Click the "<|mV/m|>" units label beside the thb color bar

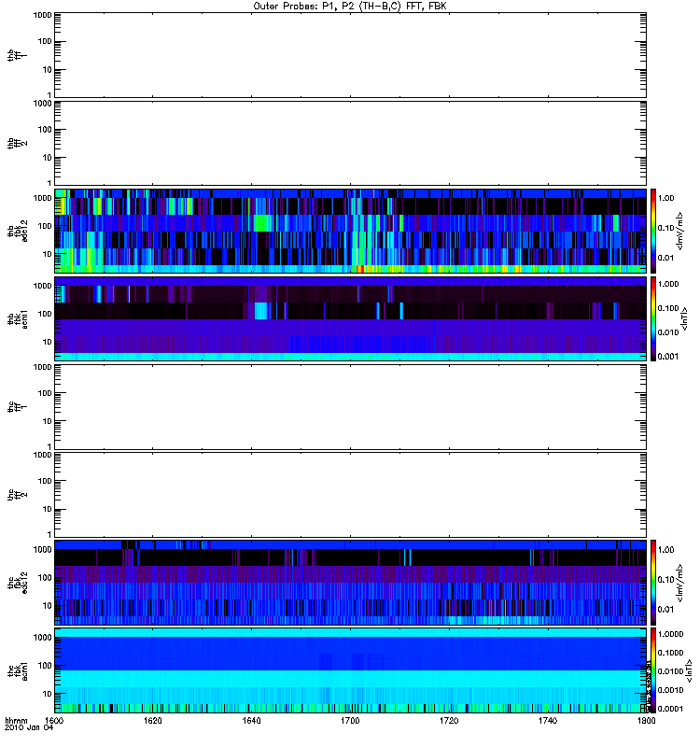(680, 231)
